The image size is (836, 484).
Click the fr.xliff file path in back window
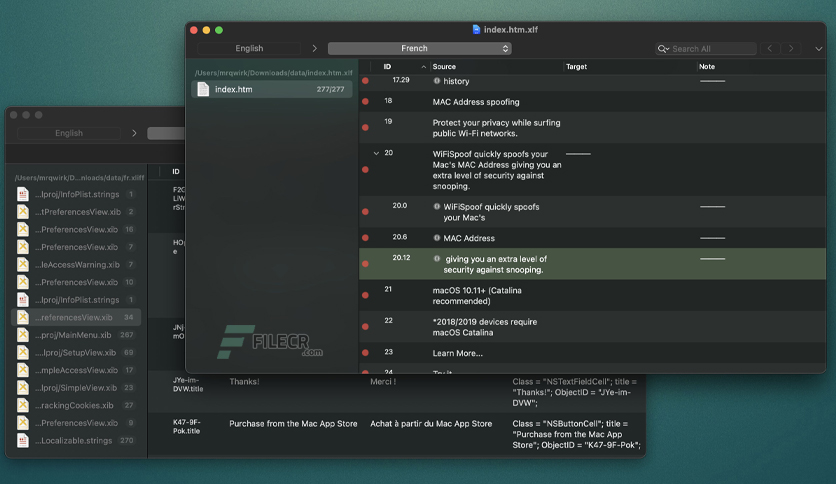(x=79, y=178)
